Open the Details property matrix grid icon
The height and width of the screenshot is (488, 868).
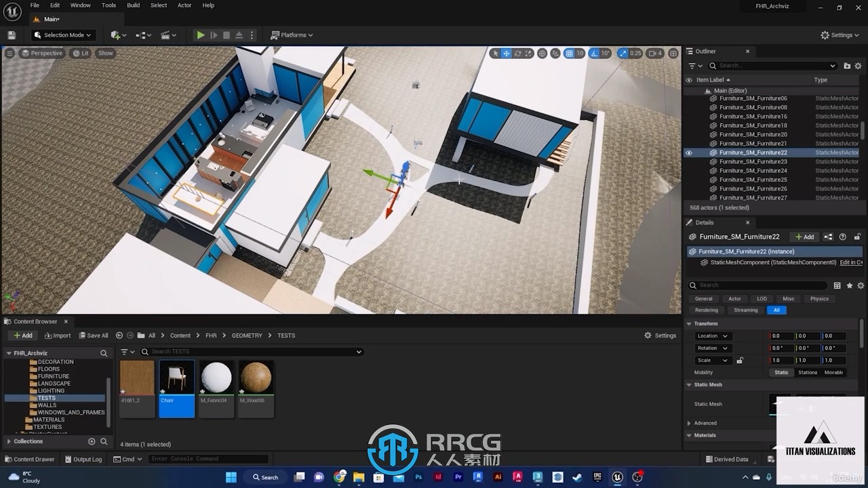pyautogui.click(x=837, y=285)
